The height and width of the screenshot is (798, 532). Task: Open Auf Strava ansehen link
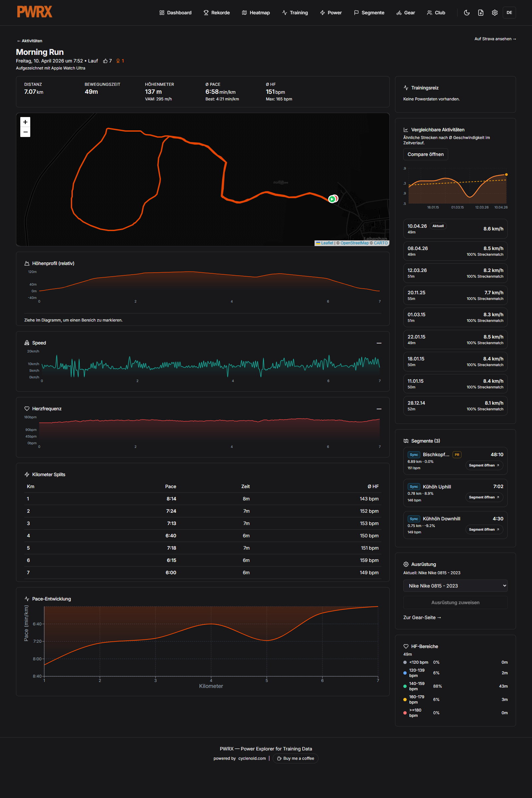pyautogui.click(x=495, y=39)
